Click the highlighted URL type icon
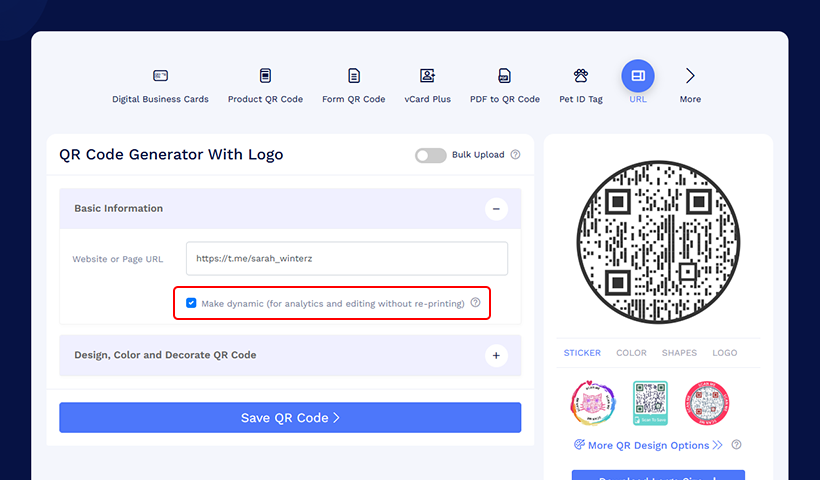 pos(637,76)
